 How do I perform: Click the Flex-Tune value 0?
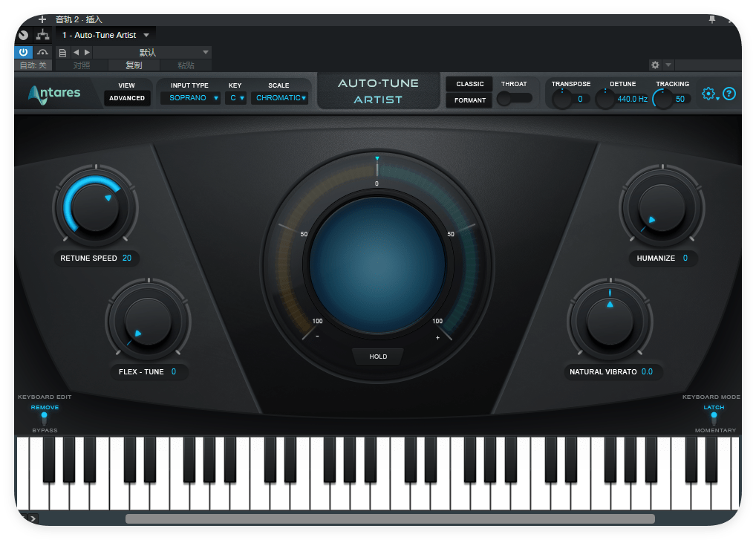click(x=174, y=371)
